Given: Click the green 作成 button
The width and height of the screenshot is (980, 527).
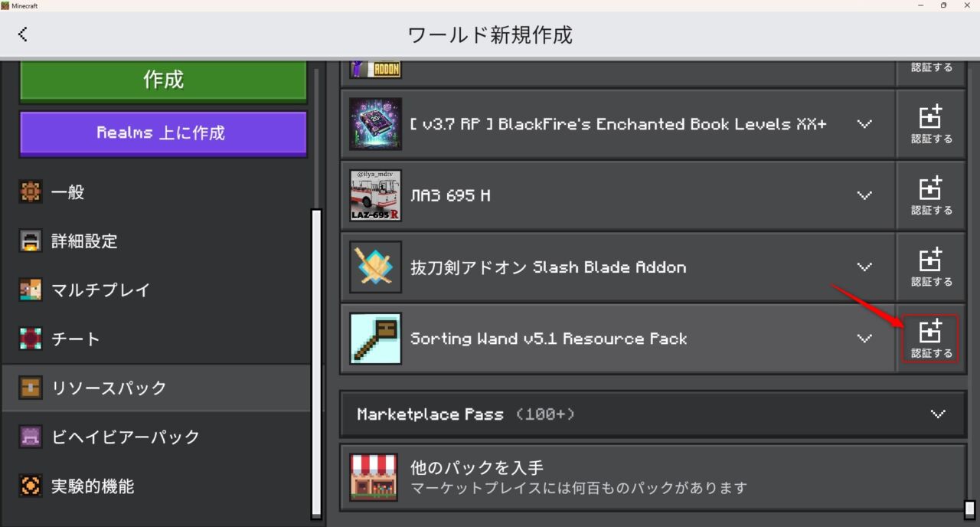Looking at the screenshot, I should 163,80.
